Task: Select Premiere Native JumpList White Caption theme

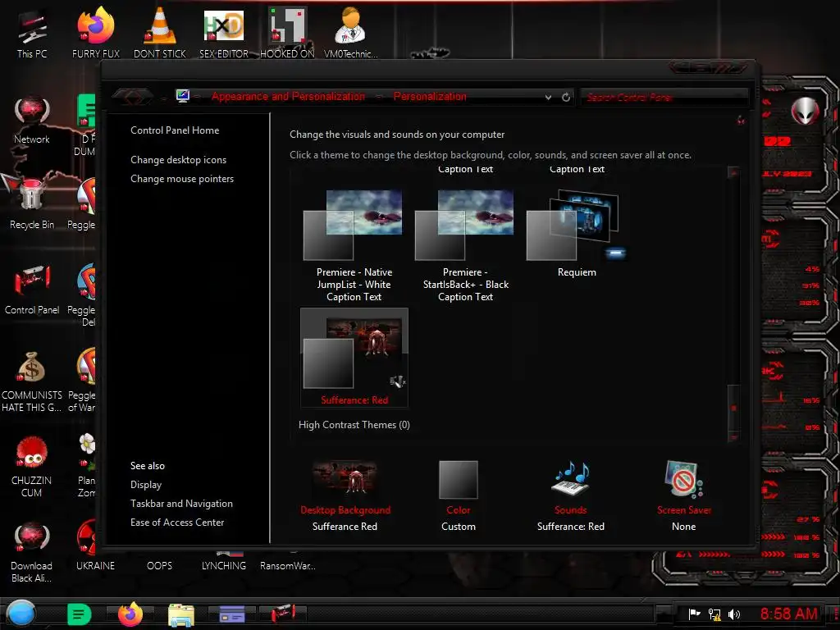Action: click(354, 246)
